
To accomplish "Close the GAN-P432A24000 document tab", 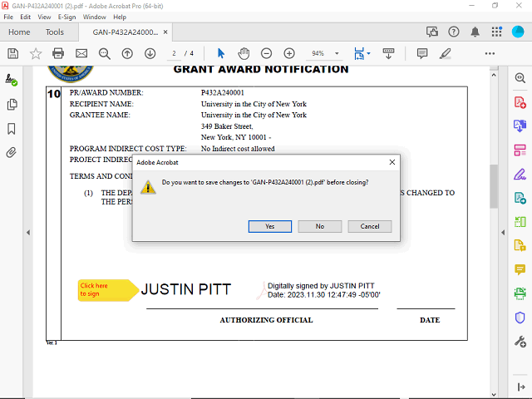I will pyautogui.click(x=165, y=32).
